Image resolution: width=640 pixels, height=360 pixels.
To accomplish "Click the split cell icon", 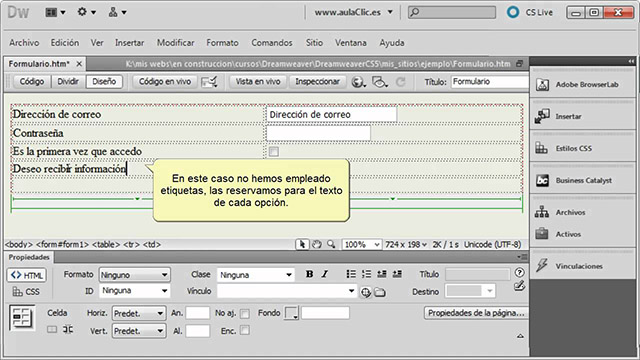I will click(68, 329).
